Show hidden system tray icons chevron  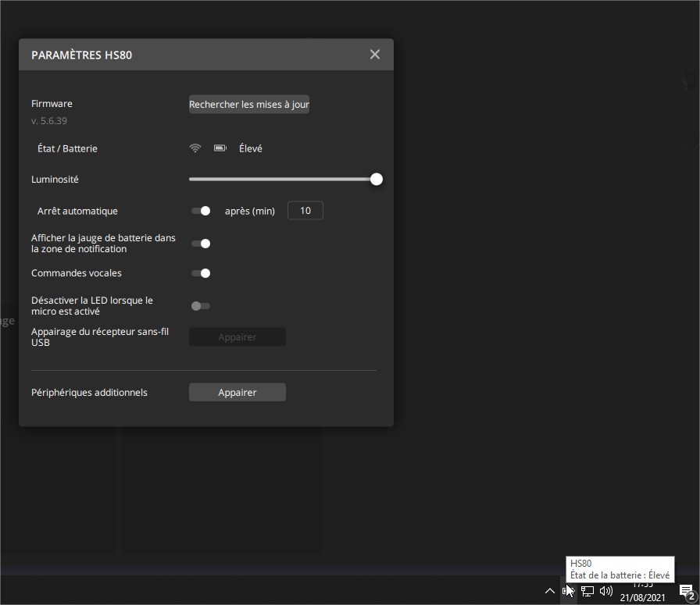click(550, 591)
